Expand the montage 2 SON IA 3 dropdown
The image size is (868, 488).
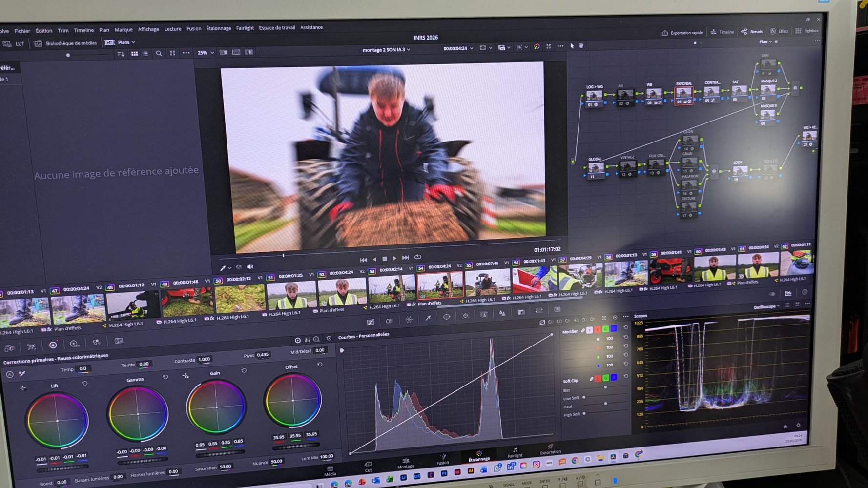click(386, 50)
